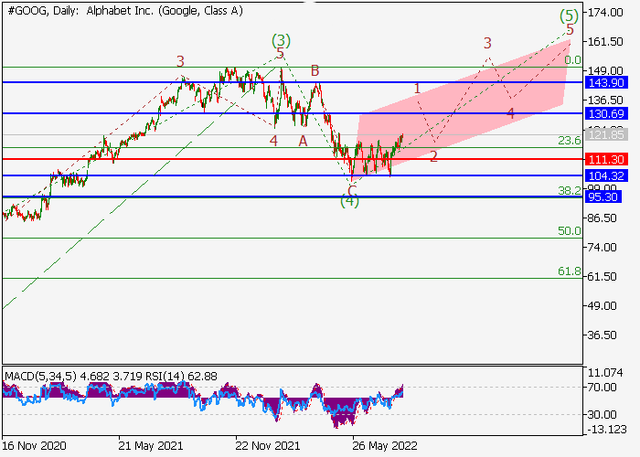Click forecast wave 1 label in pink channel

pos(418,89)
